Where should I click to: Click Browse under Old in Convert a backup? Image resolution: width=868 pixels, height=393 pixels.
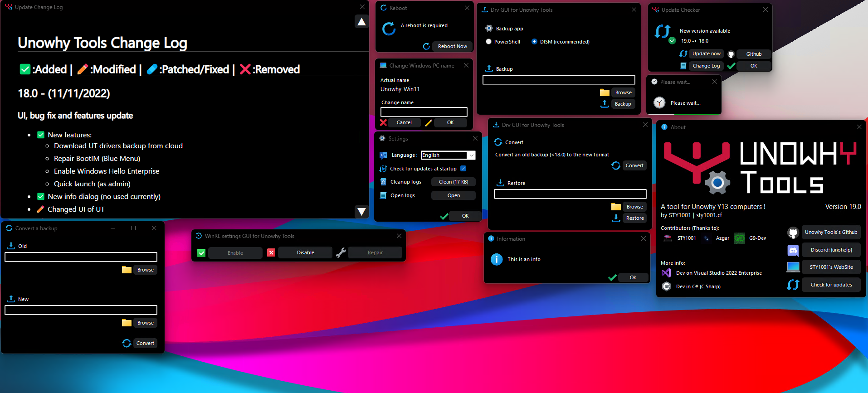145,270
